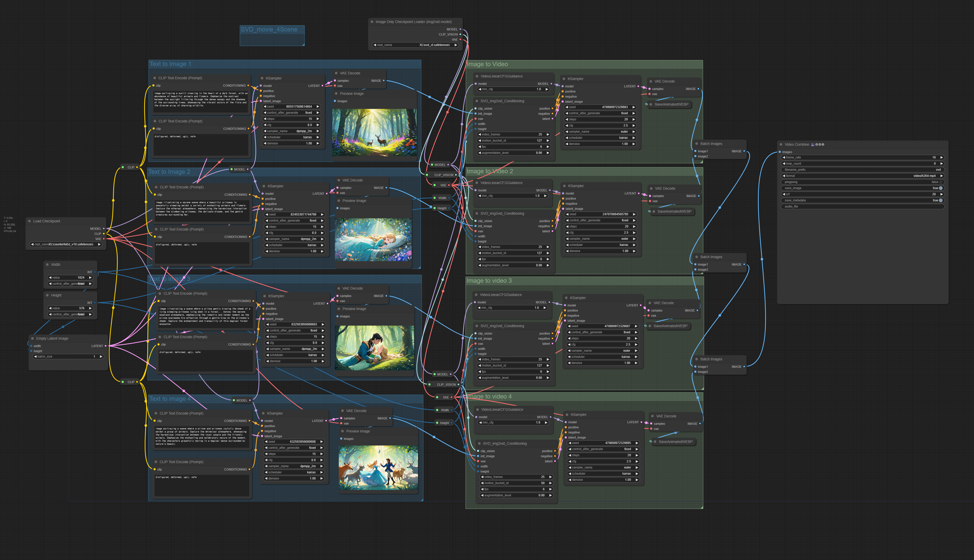Increase frame_rate with the right arrow
This screenshot has height=560, width=974.
point(941,157)
